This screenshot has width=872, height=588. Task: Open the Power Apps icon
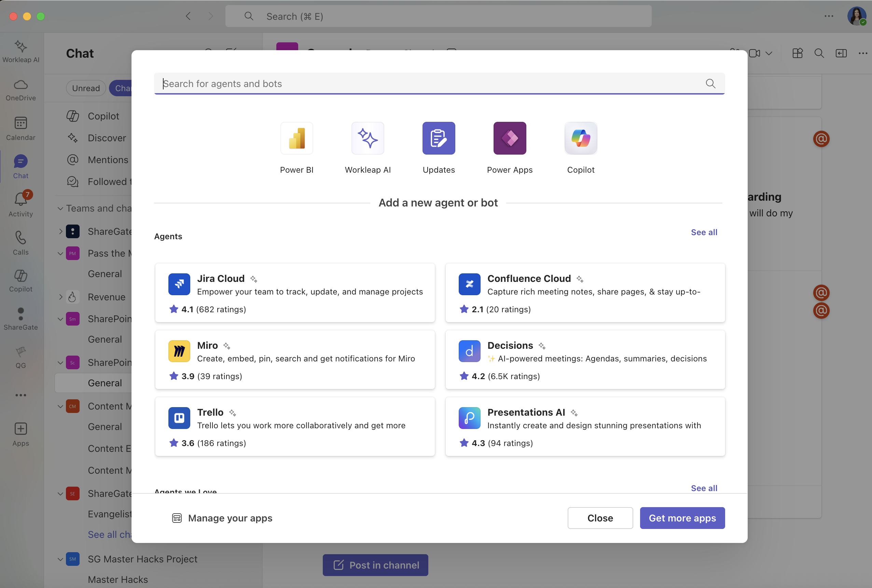pos(509,138)
